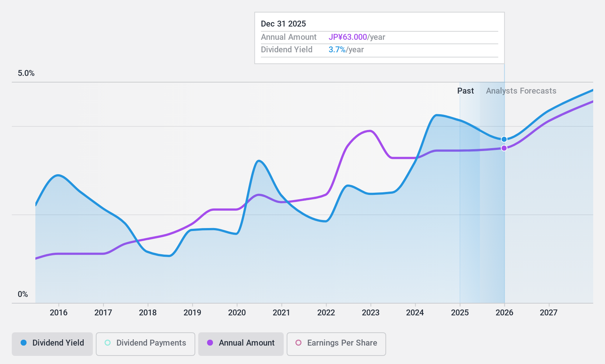Select the 2024 x-axis label
This screenshot has height=364, width=605.
tap(415, 313)
